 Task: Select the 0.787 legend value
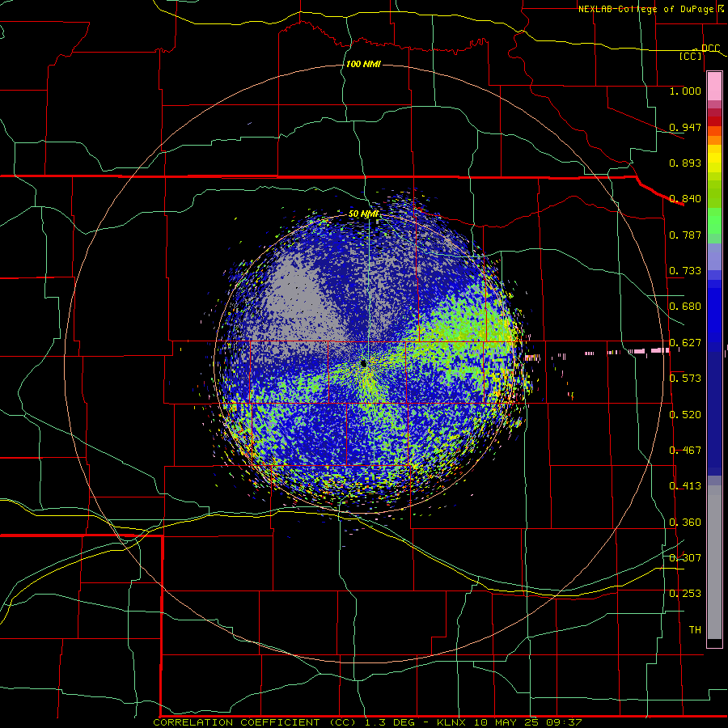click(x=685, y=235)
